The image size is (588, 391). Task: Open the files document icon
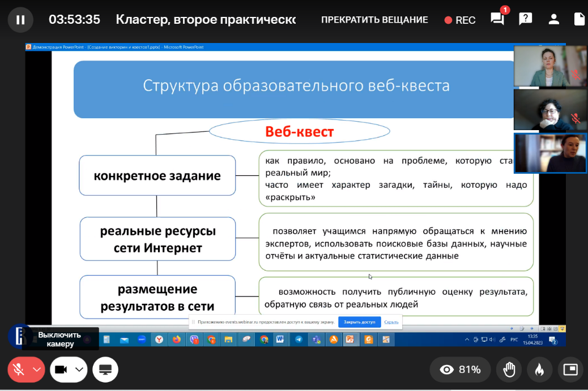tap(579, 19)
